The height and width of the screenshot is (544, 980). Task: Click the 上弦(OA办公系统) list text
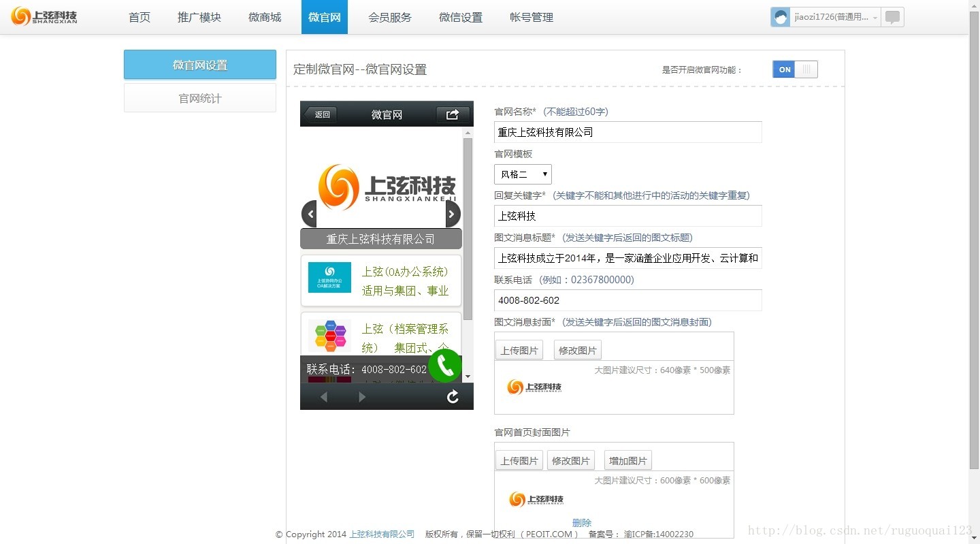coord(406,281)
